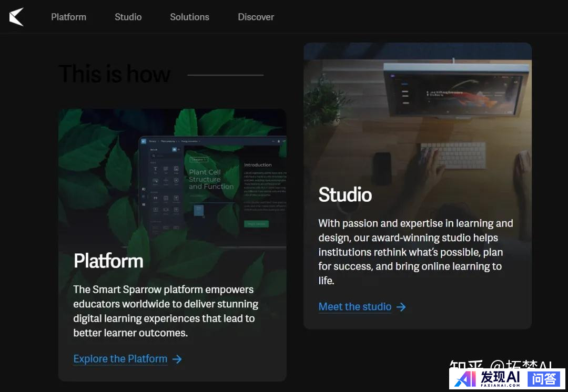
Task: Click the arrow icon beside Meet the studio
Action: click(401, 307)
